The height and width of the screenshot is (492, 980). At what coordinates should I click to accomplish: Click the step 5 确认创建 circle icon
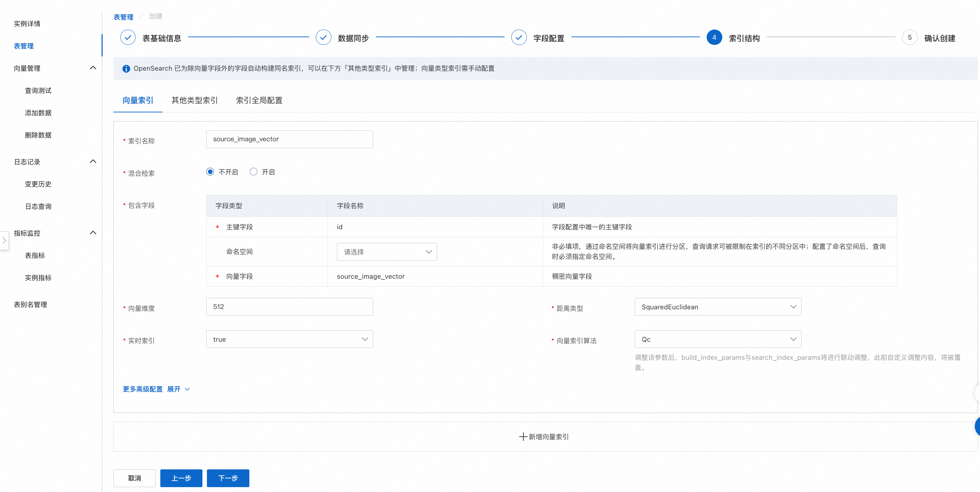click(x=909, y=37)
